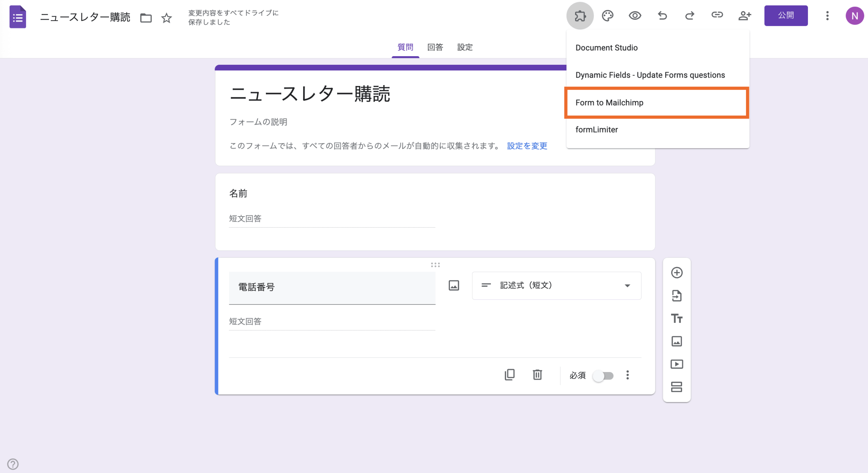Screen dimensions: 868x473
Task: Add a video from sidebar
Action: point(677,364)
